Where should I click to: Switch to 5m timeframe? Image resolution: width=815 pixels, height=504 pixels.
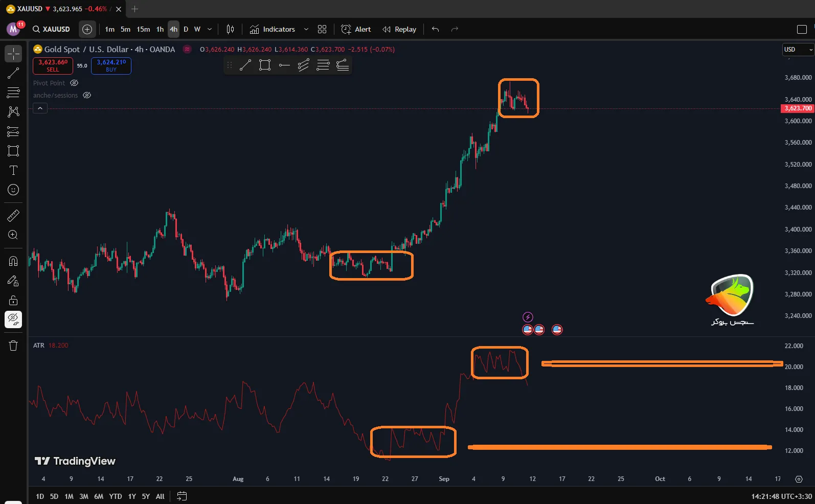125,29
